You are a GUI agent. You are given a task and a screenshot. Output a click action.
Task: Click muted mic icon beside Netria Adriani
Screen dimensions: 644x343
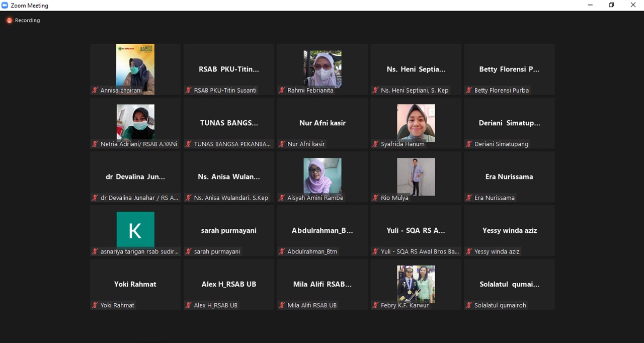[95, 144]
